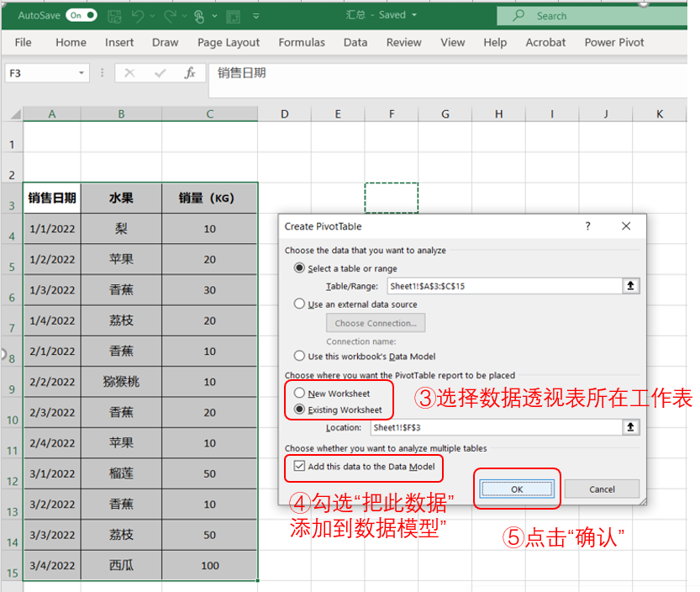Click the cell with 猕猴桃
The height and width of the screenshot is (592, 700).
(121, 382)
